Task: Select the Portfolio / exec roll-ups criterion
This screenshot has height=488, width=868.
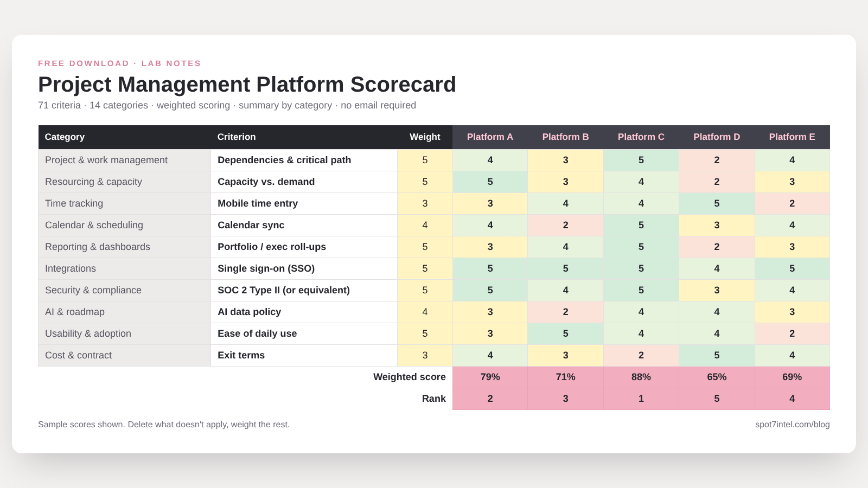Action: (x=304, y=247)
